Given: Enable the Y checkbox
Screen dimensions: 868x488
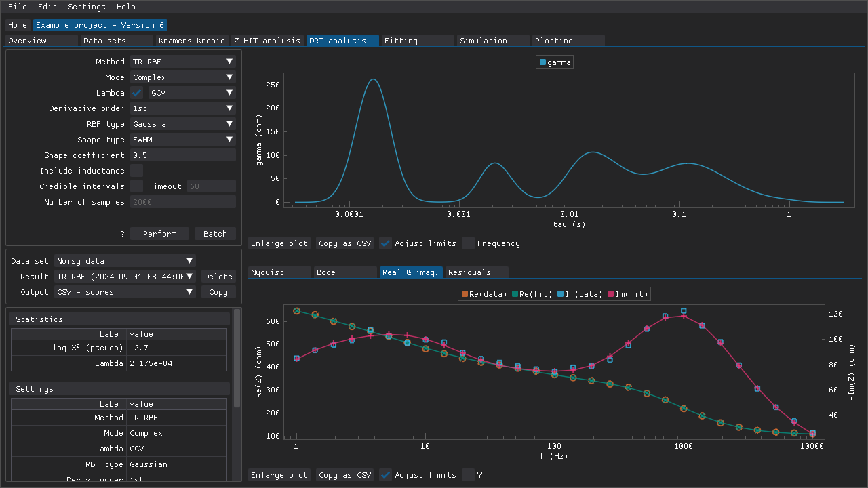Looking at the screenshot, I should click(468, 475).
